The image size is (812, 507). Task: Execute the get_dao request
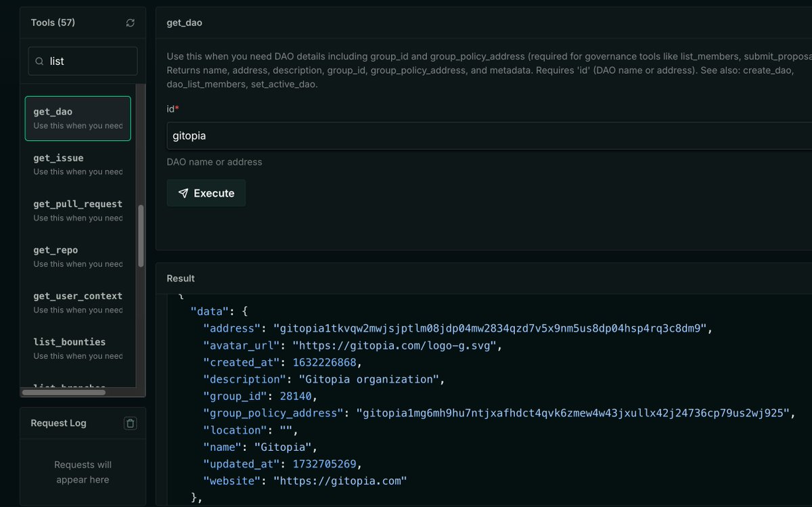pyautogui.click(x=206, y=193)
